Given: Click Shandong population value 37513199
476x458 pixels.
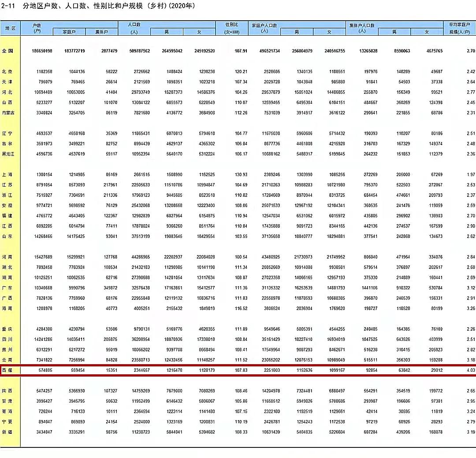Looking at the screenshot, I should click(x=141, y=236).
